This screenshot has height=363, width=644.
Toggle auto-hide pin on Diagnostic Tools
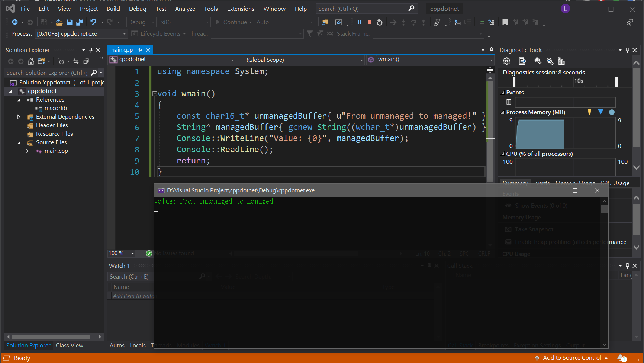[x=627, y=50]
